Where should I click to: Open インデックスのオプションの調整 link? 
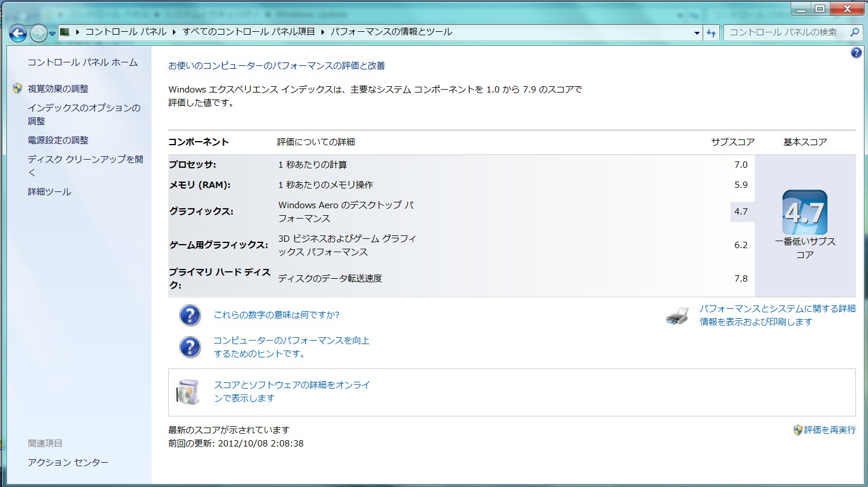pos(84,115)
